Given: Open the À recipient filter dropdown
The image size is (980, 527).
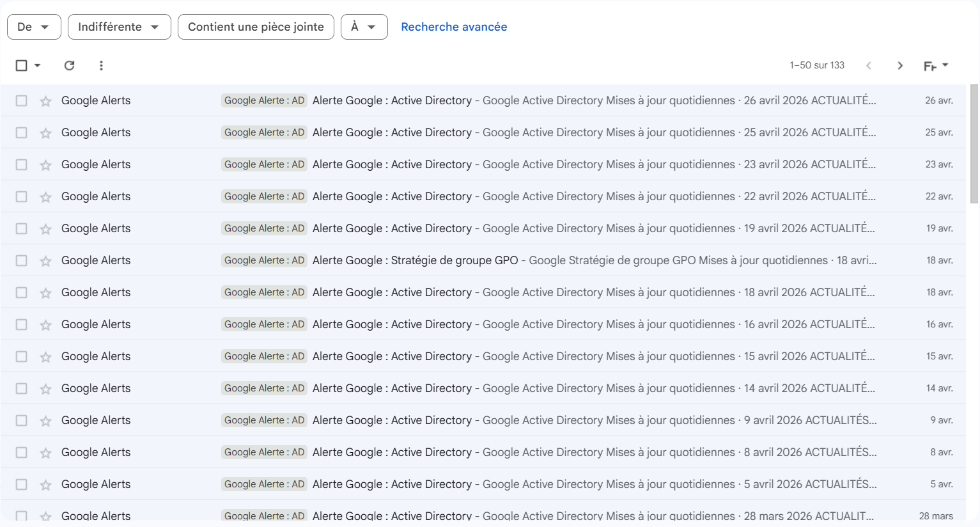Looking at the screenshot, I should pos(364,27).
